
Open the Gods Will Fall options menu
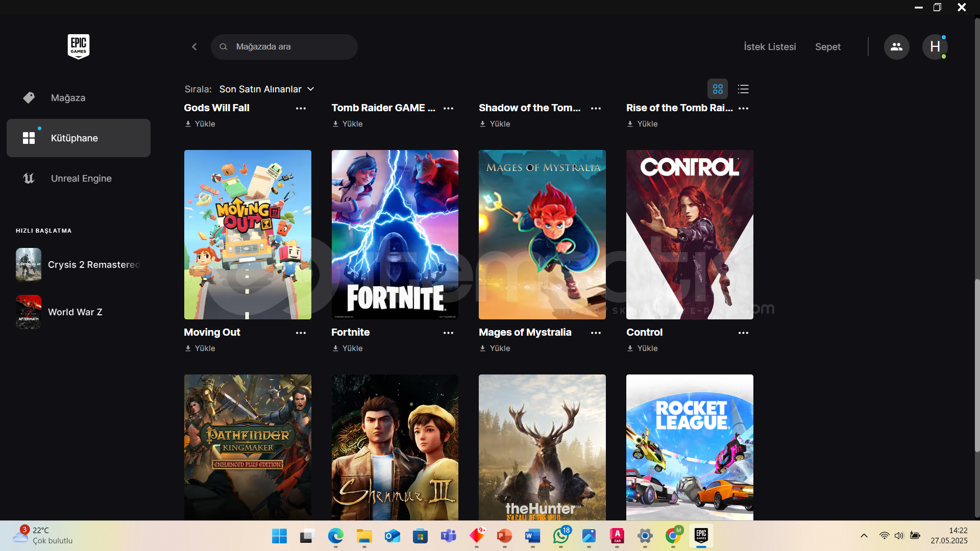(301, 108)
